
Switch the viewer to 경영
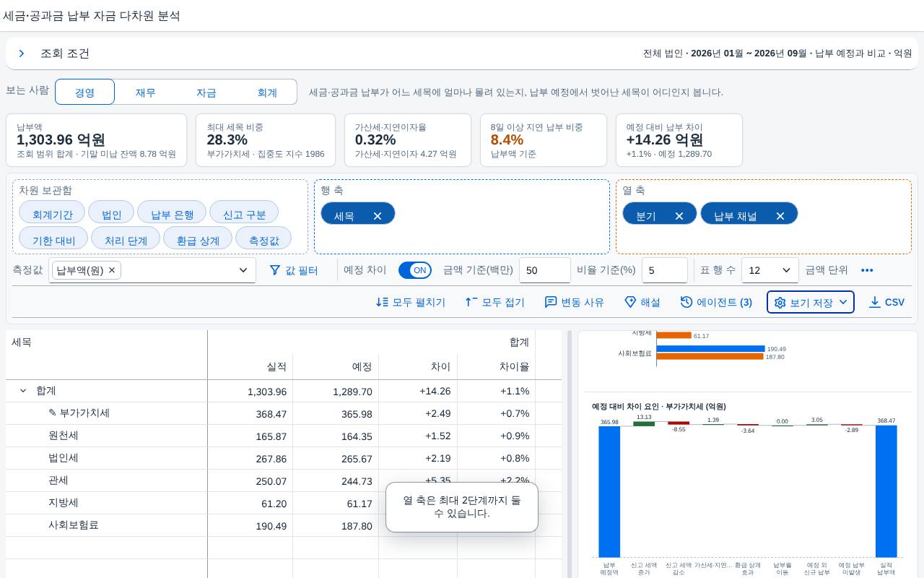[85, 92]
